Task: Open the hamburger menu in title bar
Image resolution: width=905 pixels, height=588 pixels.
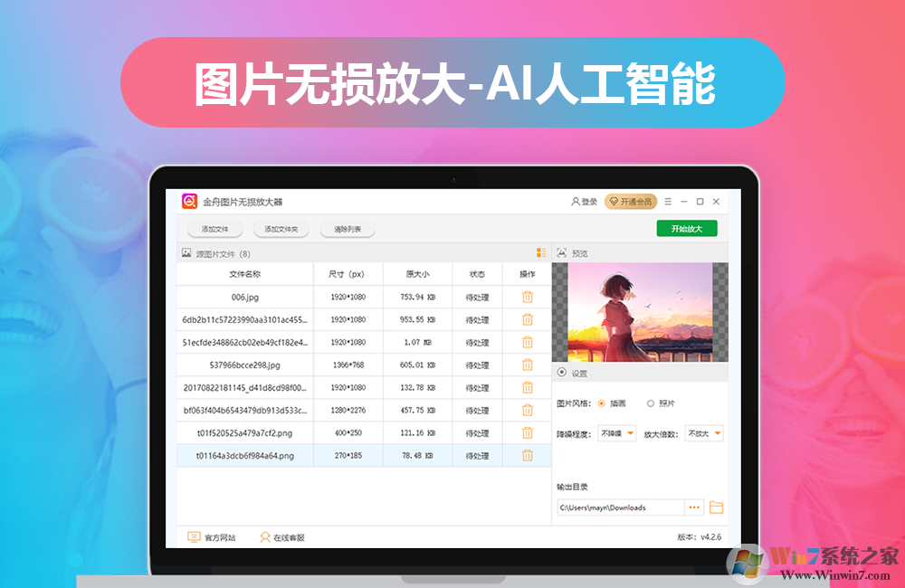Action: pos(667,201)
